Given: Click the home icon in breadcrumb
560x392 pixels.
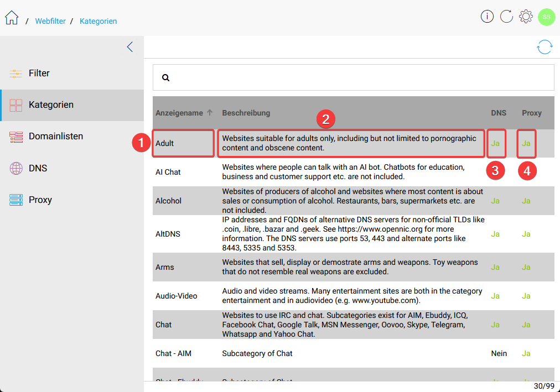Looking at the screenshot, I should point(12,18).
